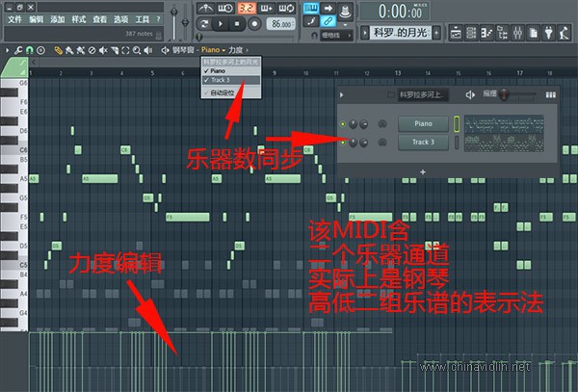Open the Playlist window icon
This screenshot has width=578, height=392.
pos(456,33)
